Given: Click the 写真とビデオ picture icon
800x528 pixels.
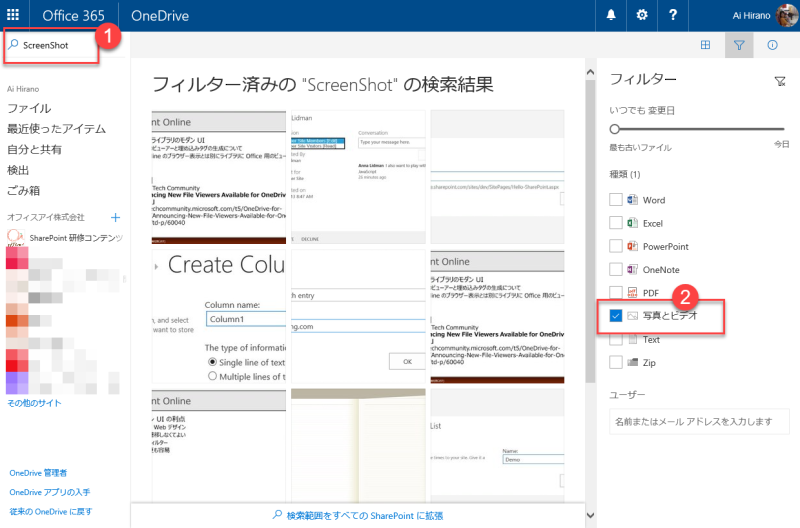Looking at the screenshot, I should 632,316.
